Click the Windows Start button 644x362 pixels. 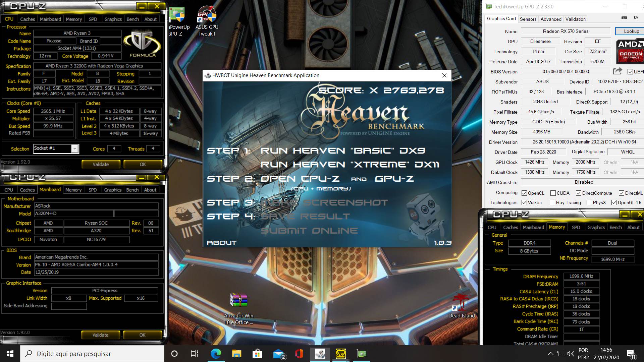click(10, 354)
